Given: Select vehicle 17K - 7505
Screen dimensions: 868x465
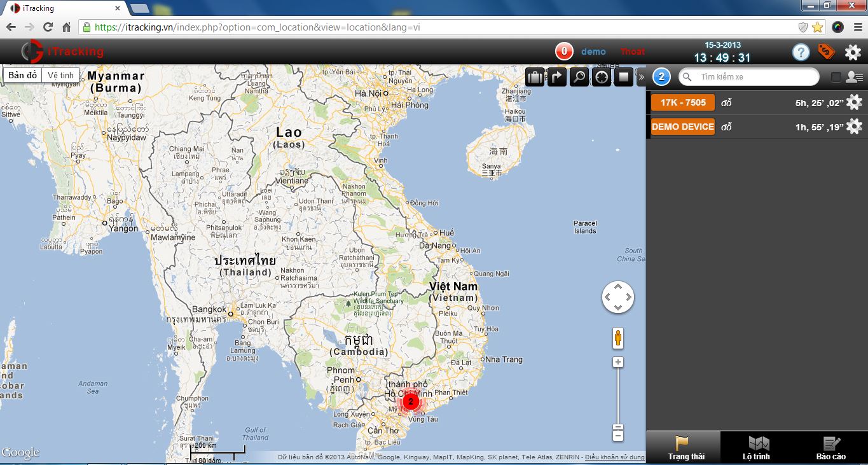Looking at the screenshot, I should pyautogui.click(x=683, y=102).
